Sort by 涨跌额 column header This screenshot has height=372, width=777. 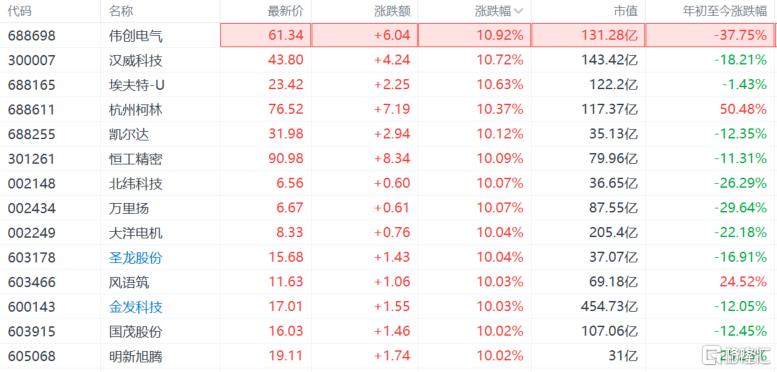click(393, 11)
